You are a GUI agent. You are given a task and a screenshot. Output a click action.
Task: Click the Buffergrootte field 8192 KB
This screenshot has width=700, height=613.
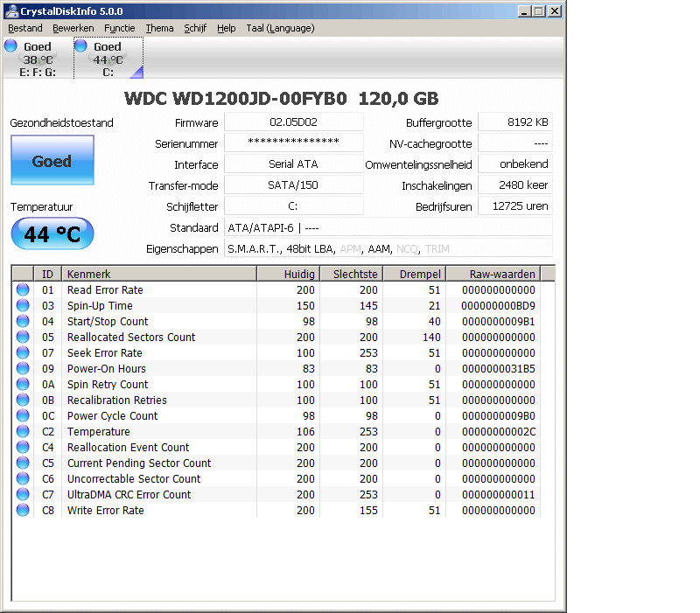pyautogui.click(x=515, y=122)
